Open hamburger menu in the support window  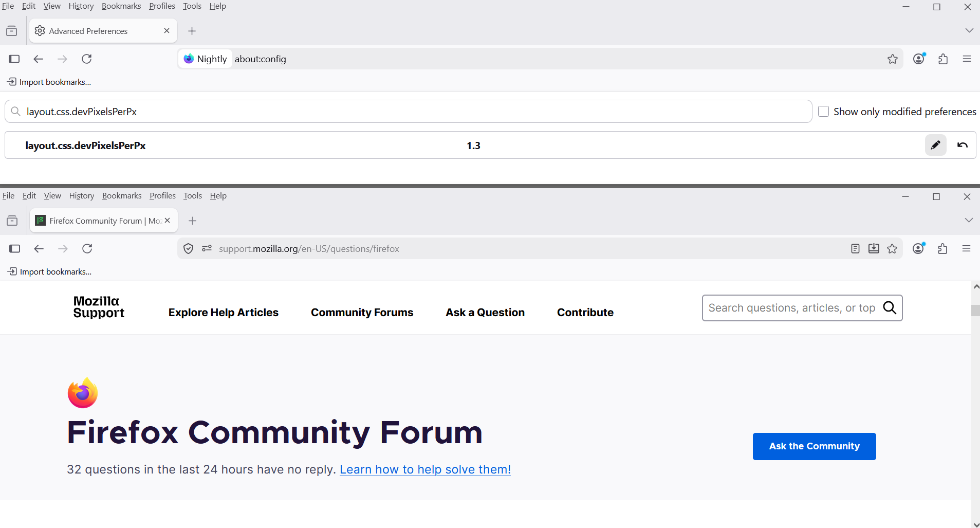966,249
